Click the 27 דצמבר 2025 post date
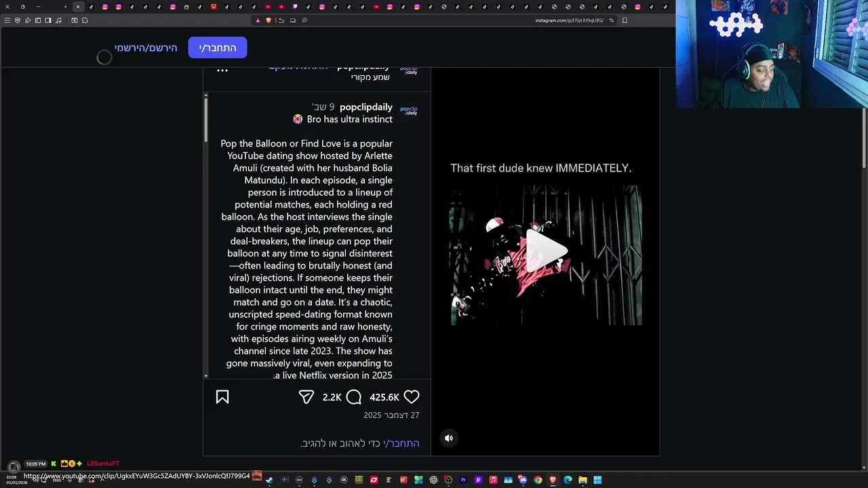Image resolution: width=868 pixels, height=488 pixels. pos(391,415)
